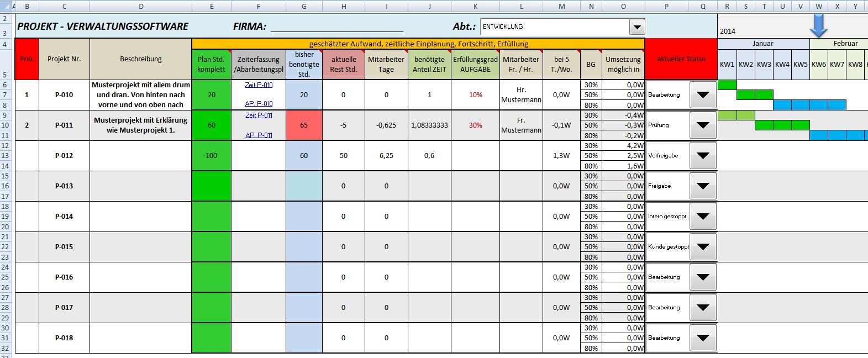
Task: Select the 4,2W value cell
Action: tap(623, 146)
